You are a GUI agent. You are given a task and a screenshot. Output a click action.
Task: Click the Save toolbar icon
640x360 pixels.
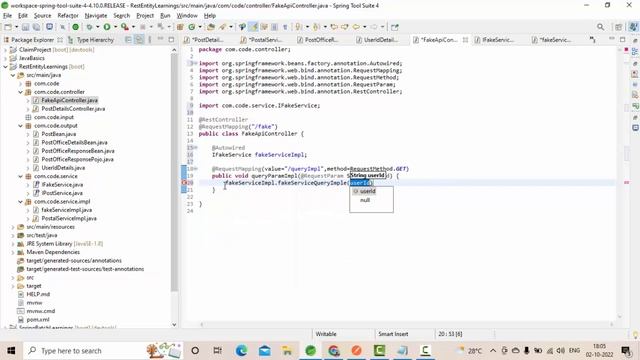click(25, 27)
